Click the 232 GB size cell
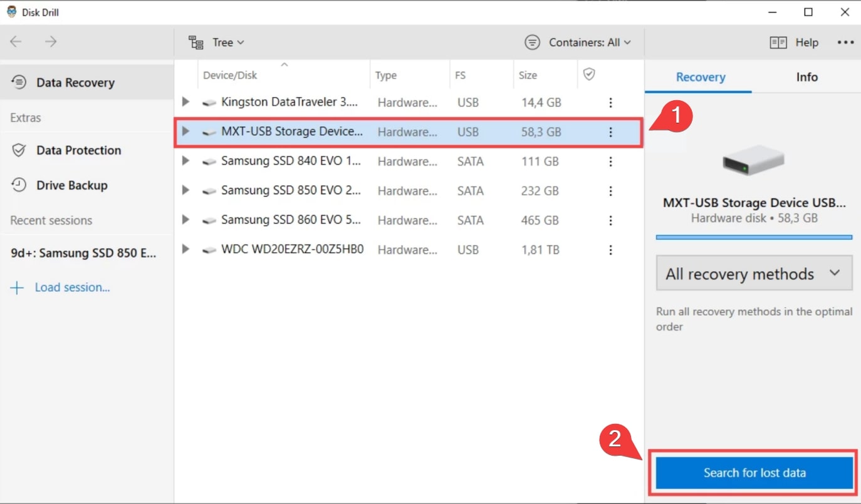Image resolution: width=861 pixels, height=504 pixels. pos(540,190)
